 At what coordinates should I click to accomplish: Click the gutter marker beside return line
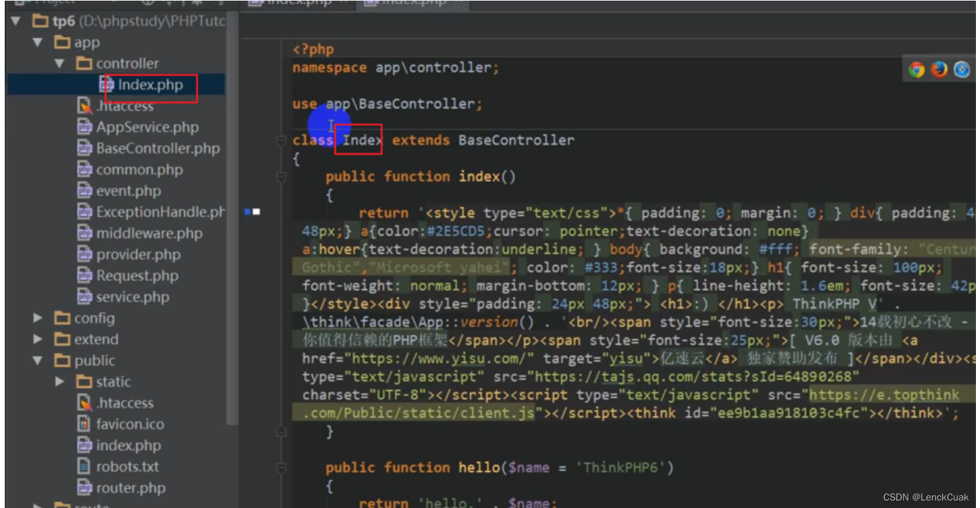[x=252, y=212]
